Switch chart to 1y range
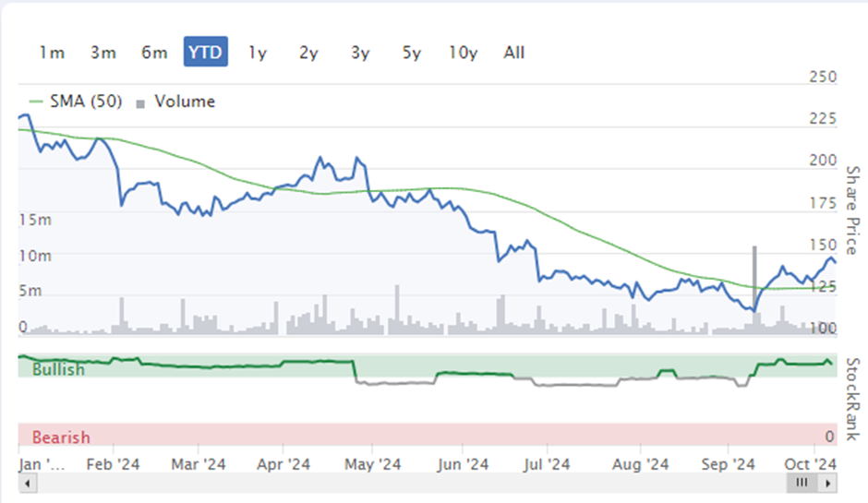Screen dimensions: 868x503 click(x=258, y=53)
